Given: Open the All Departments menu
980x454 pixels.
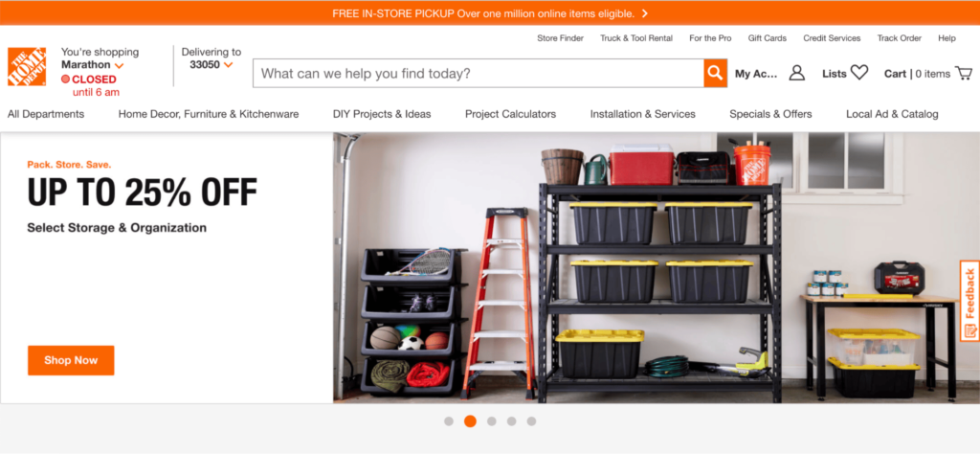Looking at the screenshot, I should click(x=46, y=114).
